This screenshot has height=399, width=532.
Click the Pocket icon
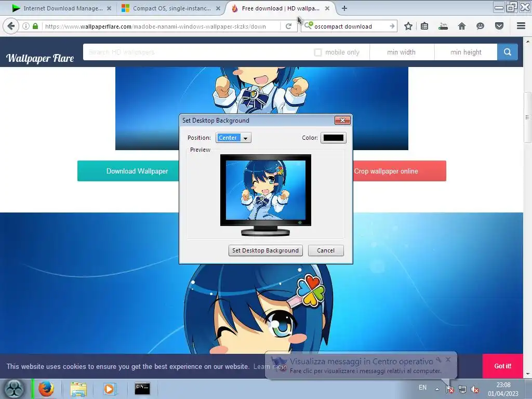[x=499, y=26]
